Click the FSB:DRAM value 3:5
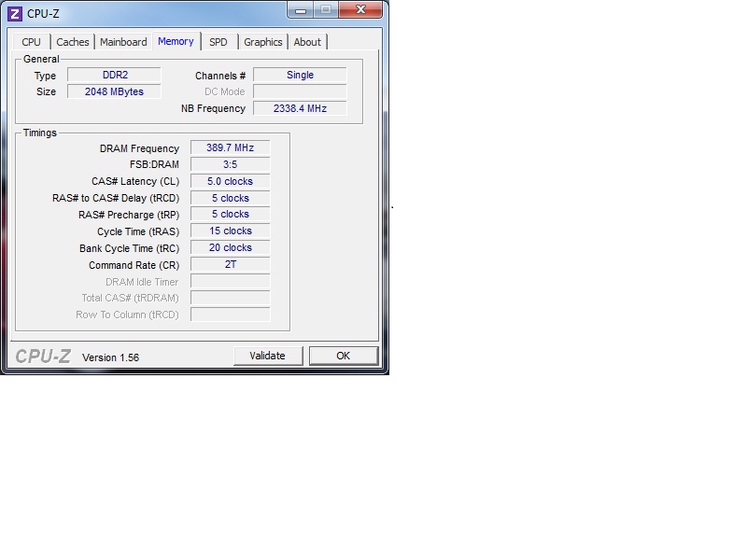Viewport: 747px width, 560px height. [x=230, y=164]
